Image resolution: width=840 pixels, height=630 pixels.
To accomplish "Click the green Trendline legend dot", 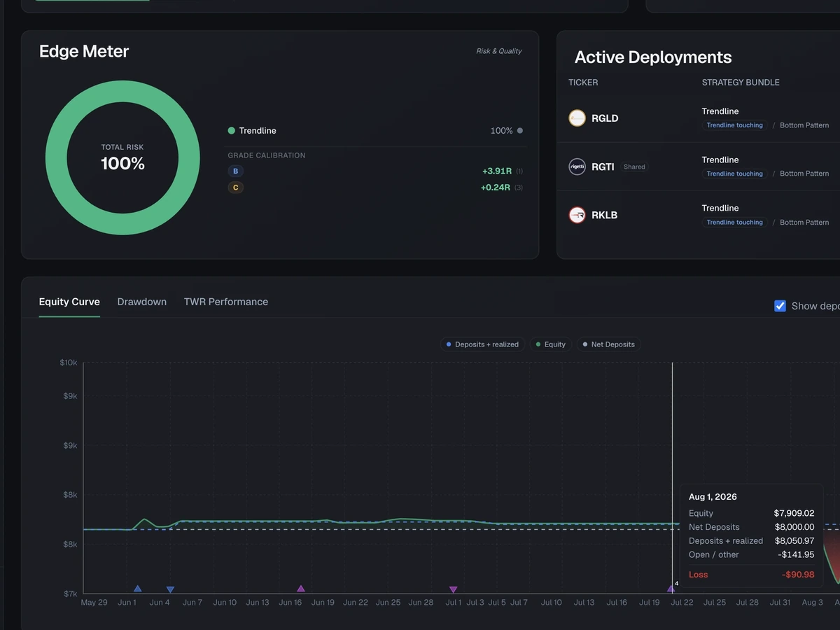I will [x=231, y=131].
